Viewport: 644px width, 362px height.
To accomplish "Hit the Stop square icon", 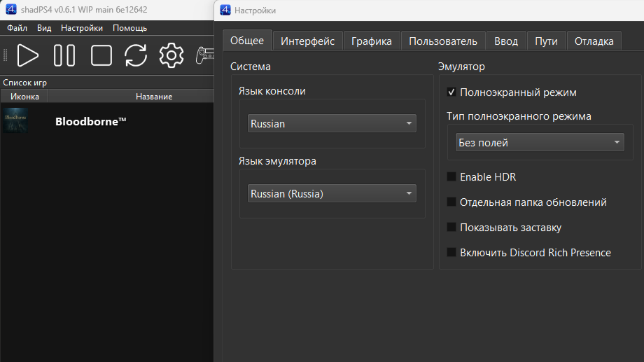I will (101, 55).
